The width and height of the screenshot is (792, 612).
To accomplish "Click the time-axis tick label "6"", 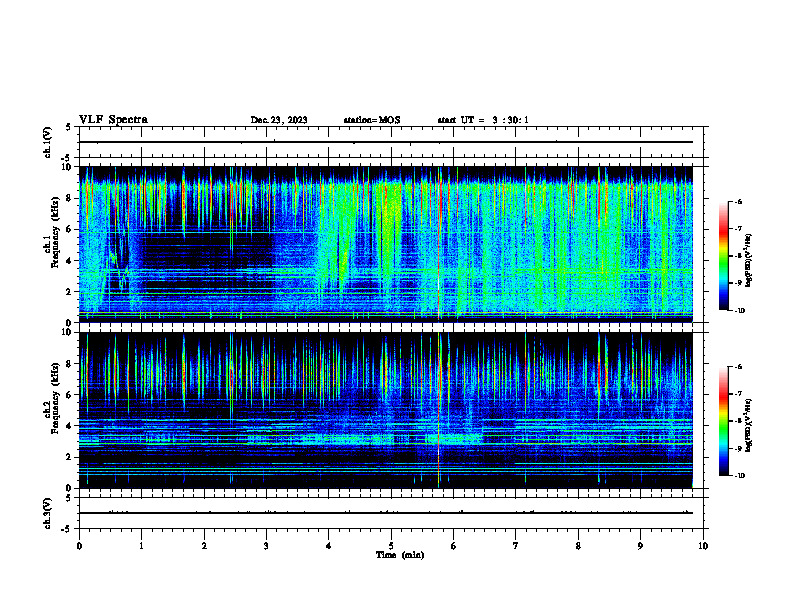I will point(454,546).
